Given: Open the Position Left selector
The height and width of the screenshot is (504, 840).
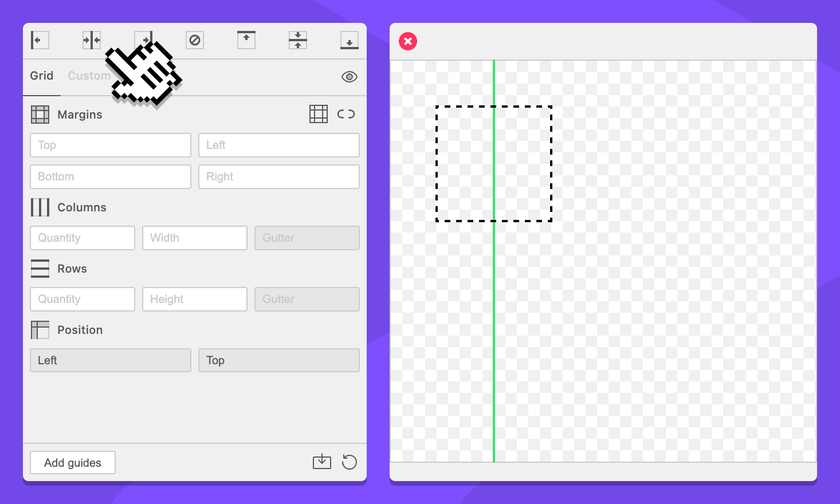Looking at the screenshot, I should pos(111,360).
